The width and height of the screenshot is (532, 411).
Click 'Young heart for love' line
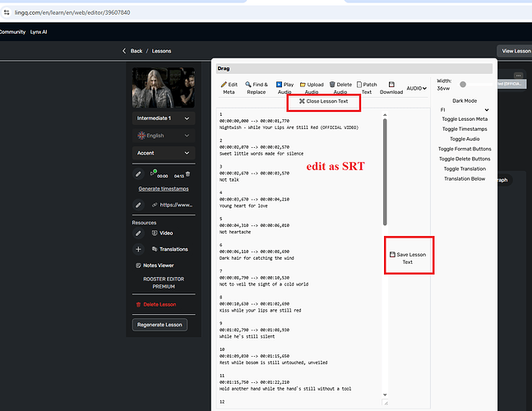pyautogui.click(x=243, y=205)
